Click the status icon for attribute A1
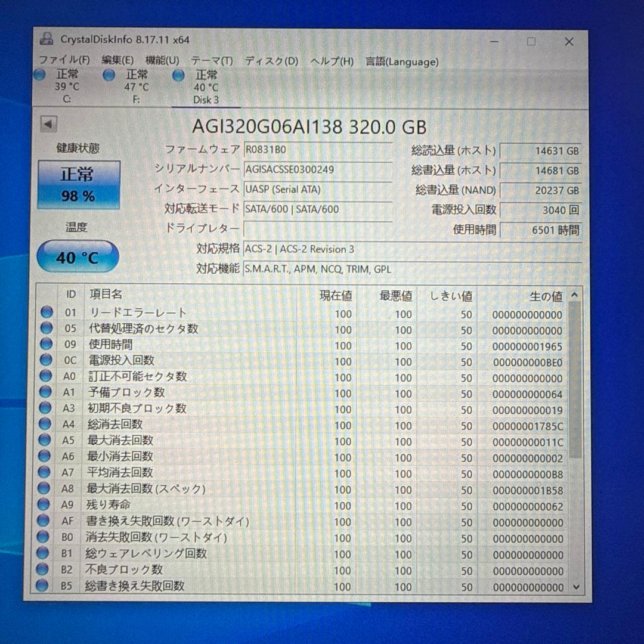 pyautogui.click(x=45, y=392)
